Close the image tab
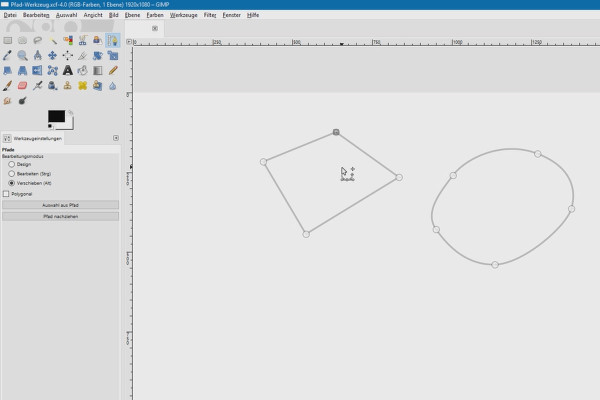This screenshot has width=600, height=400. tap(155, 28)
